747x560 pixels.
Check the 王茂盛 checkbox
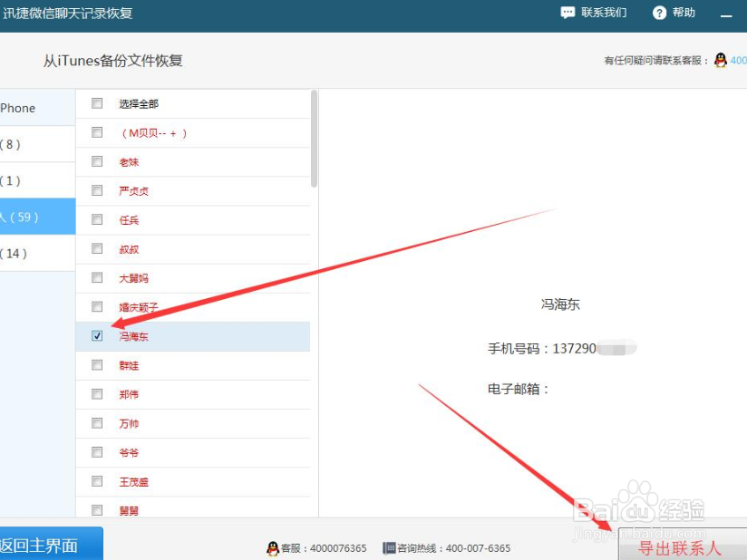click(x=97, y=481)
